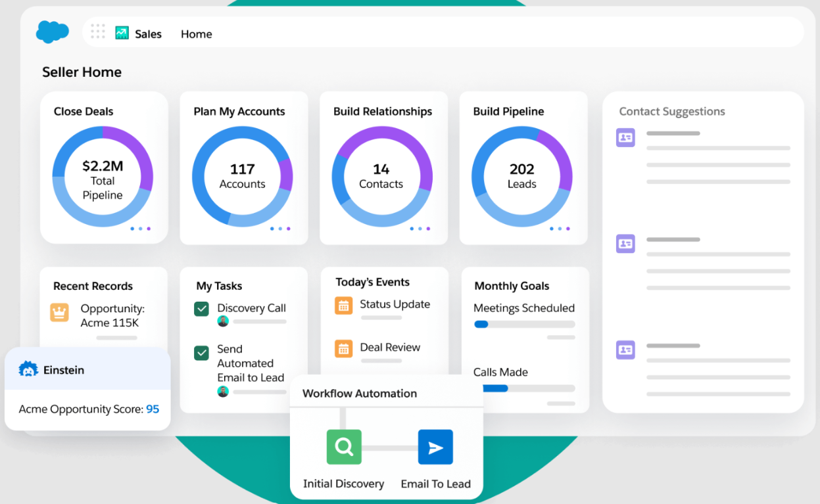Screen dimensions: 820x504
Task: Click the My Tasks card title
Action: tap(219, 286)
